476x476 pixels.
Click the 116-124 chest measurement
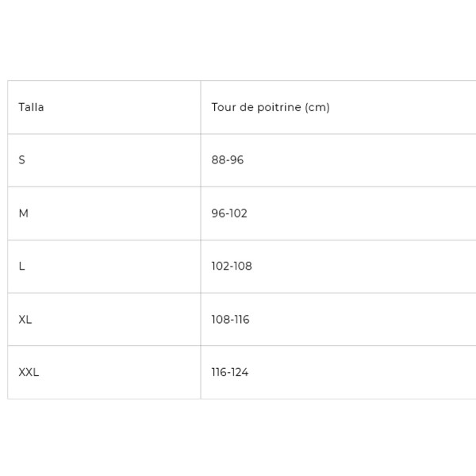pyautogui.click(x=230, y=372)
